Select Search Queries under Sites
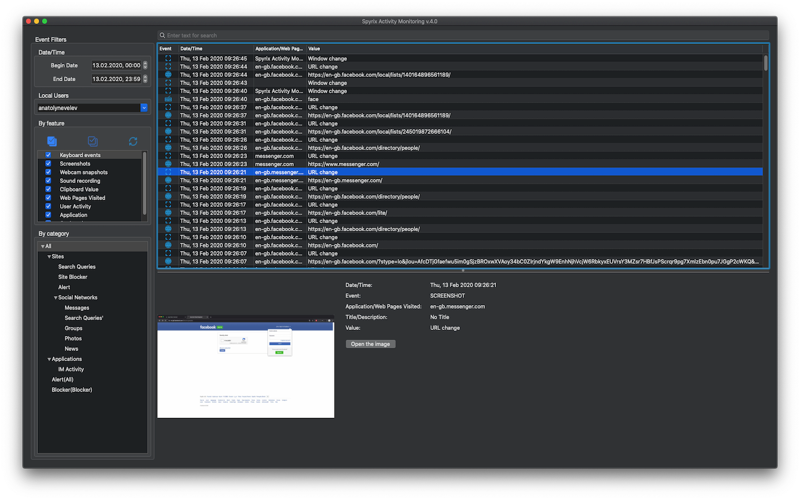 pos(77,267)
